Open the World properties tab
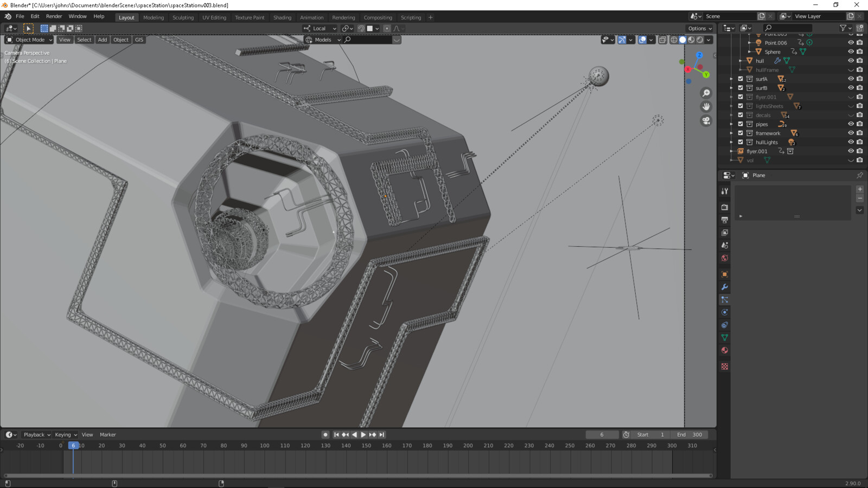The width and height of the screenshot is (868, 488). click(724, 258)
